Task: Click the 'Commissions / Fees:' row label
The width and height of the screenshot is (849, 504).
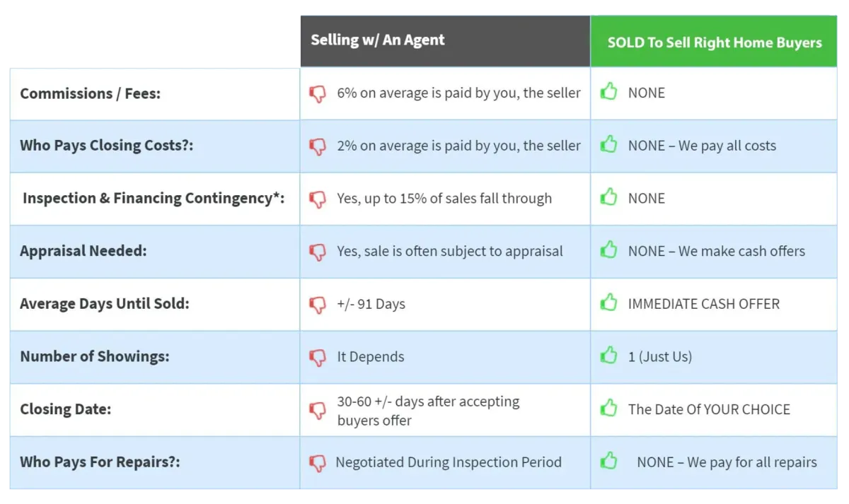Action: click(90, 93)
